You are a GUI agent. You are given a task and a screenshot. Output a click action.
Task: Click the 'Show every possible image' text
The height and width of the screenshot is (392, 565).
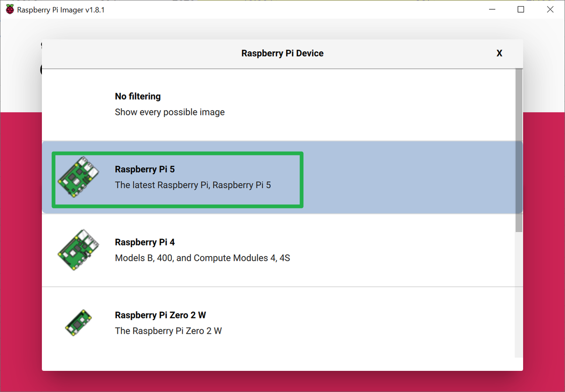click(169, 112)
